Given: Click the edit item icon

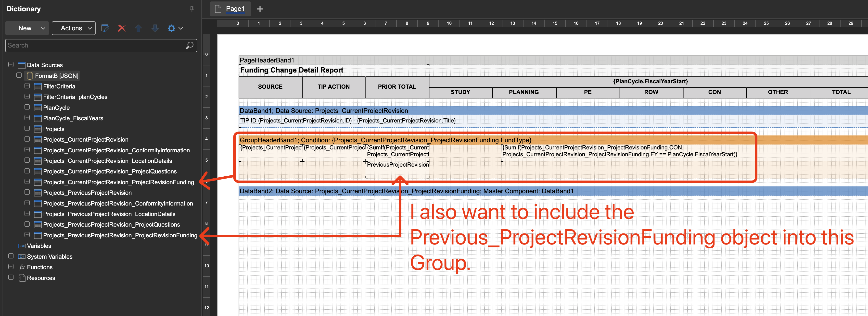Looking at the screenshot, I should tap(105, 28).
